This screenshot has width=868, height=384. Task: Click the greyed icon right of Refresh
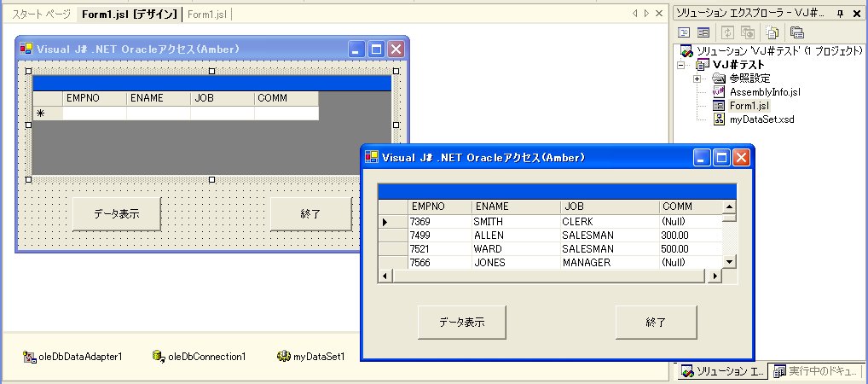pos(749,32)
